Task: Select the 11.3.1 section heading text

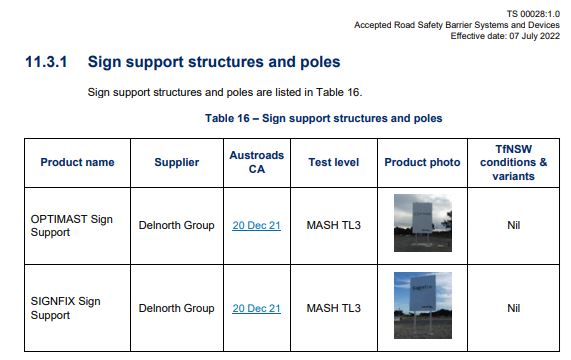Action: coord(183,62)
